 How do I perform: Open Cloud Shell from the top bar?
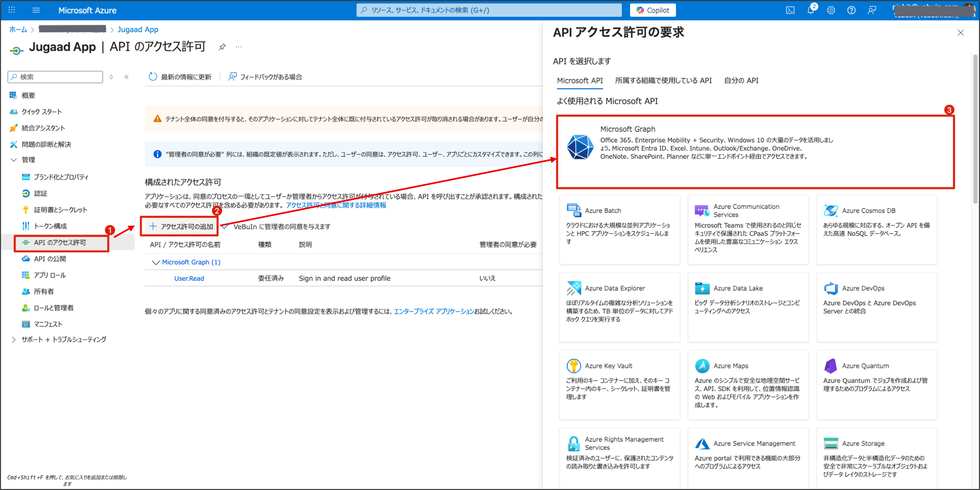click(x=790, y=10)
